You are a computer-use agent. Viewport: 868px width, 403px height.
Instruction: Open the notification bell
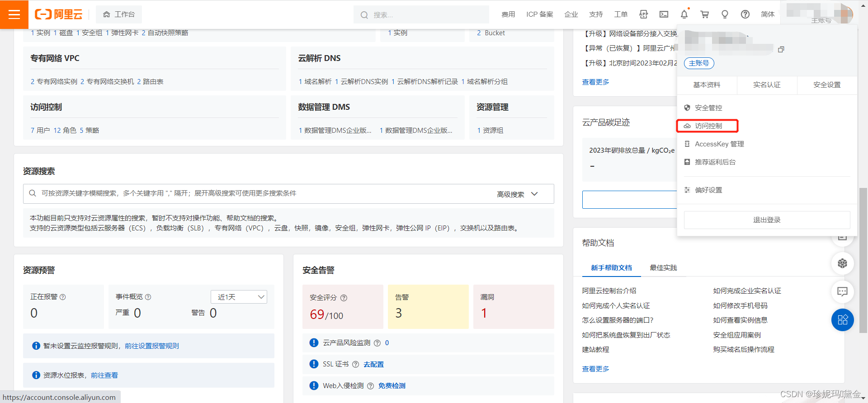pos(684,14)
